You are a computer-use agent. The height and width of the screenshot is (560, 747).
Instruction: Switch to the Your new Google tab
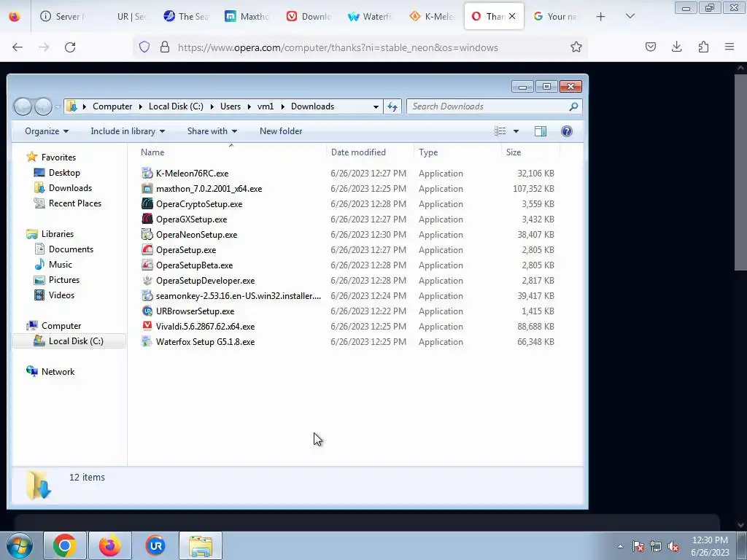[555, 16]
